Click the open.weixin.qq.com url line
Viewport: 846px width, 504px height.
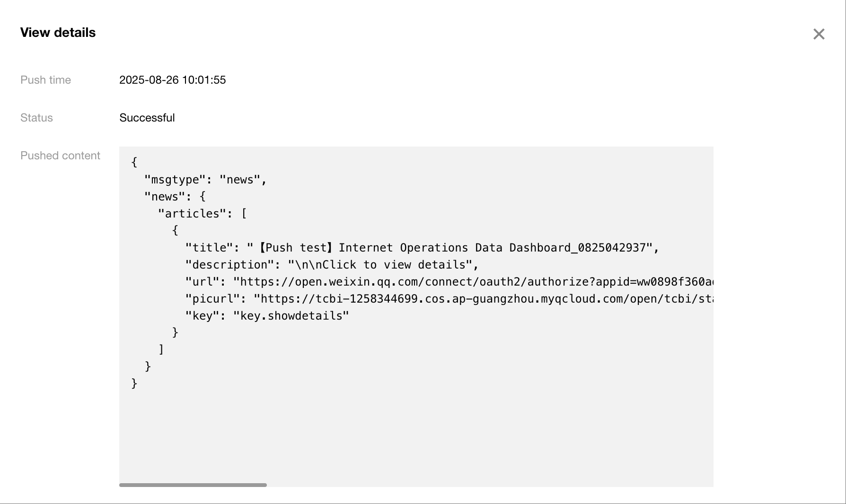click(449, 282)
